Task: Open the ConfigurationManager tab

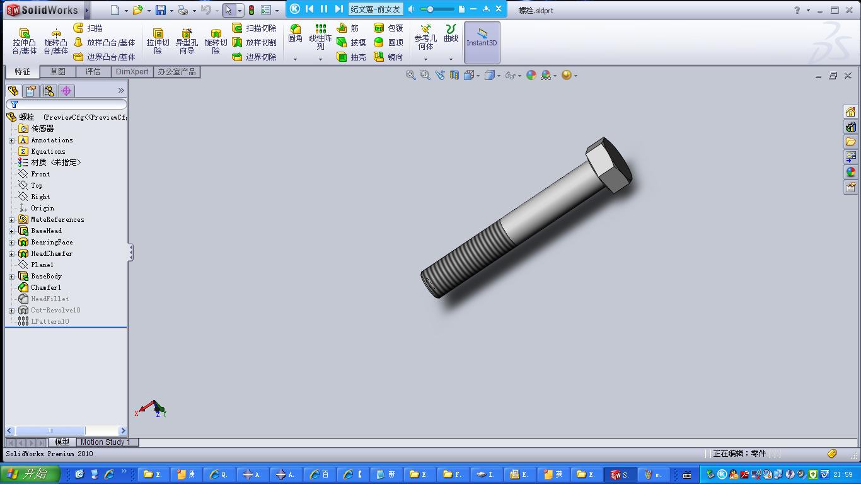Action: [x=49, y=91]
